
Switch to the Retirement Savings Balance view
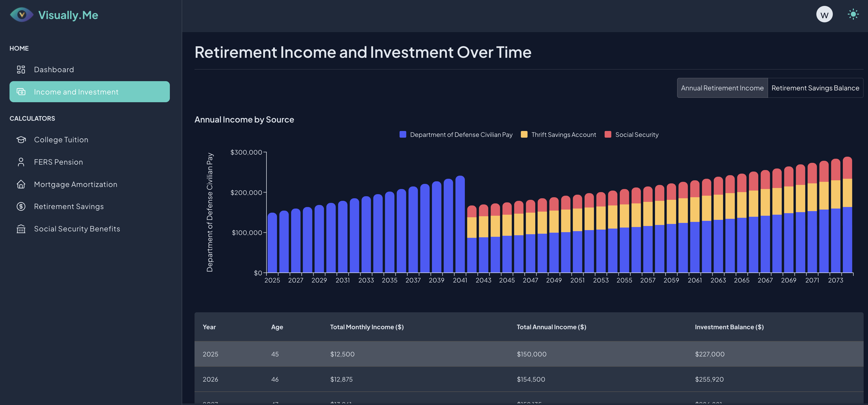click(815, 88)
